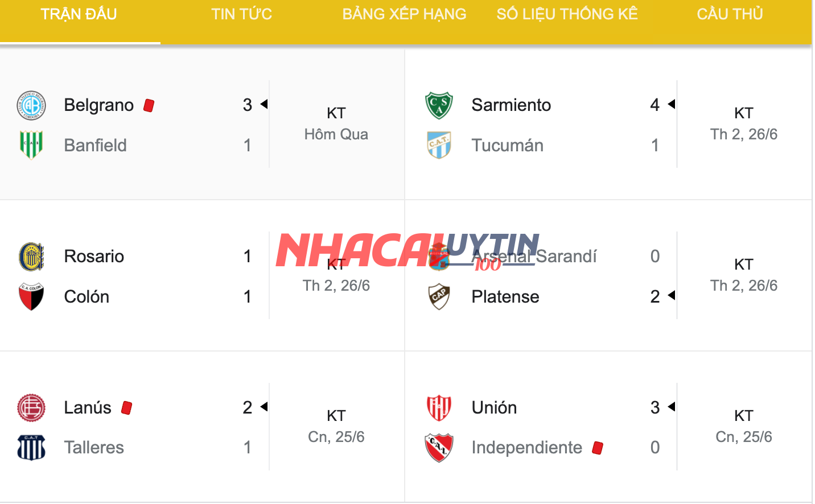Open the Tucumán club badge
This screenshot has width=815, height=504.
(x=438, y=145)
